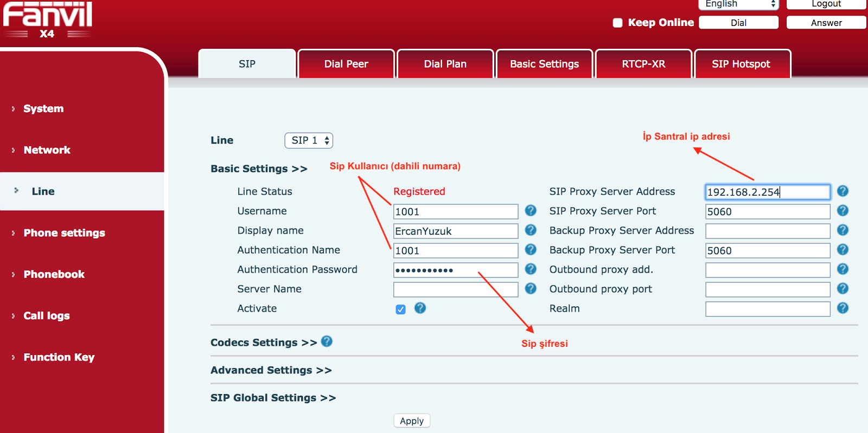The width and height of the screenshot is (868, 433).
Task: Switch to the Dial Plan tab
Action: [445, 64]
